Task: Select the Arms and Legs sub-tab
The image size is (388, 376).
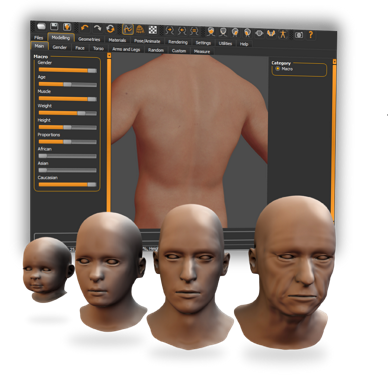Action: tap(126, 49)
